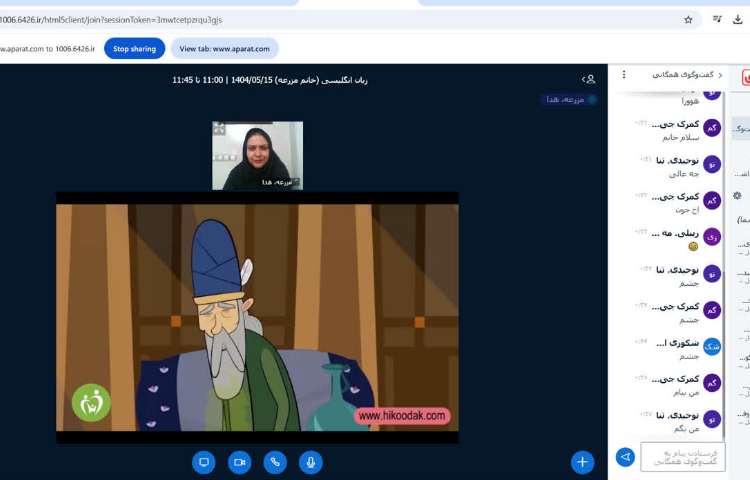Open the three-dot chat options menu
Screen dimensions: 750x480
pyautogui.click(x=624, y=75)
